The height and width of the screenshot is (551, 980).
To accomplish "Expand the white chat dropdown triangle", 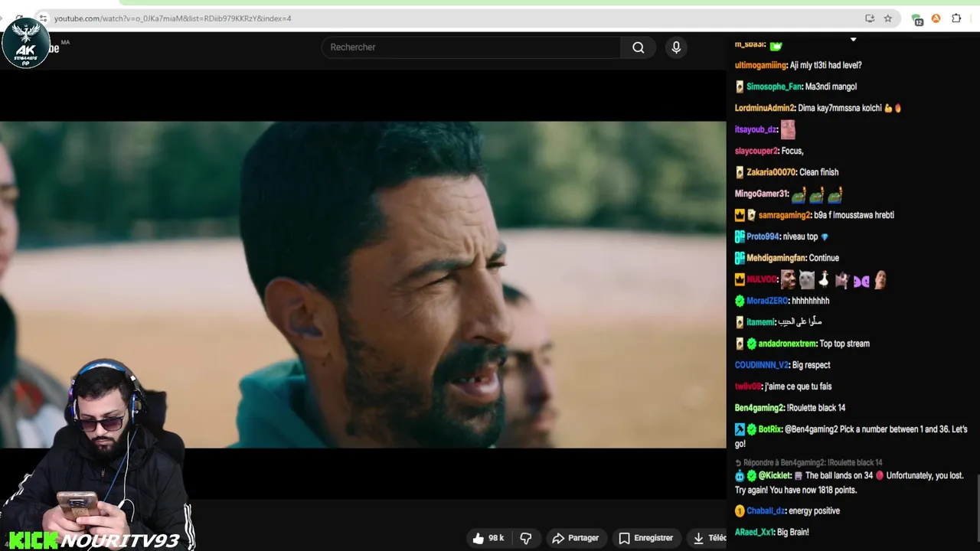I will click(853, 40).
